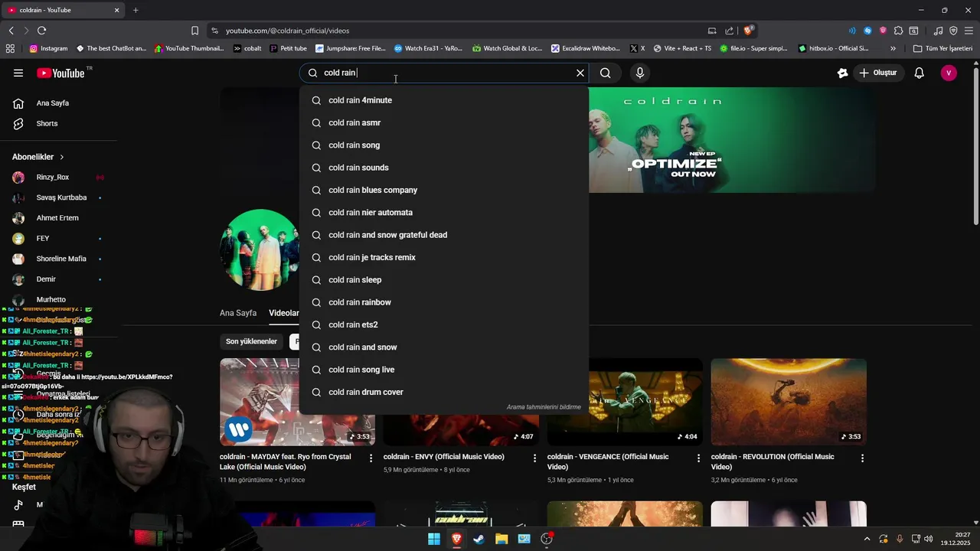Pick 'cold rain je tracks remix' suggestion
Viewport: 980px width, 551px height.
coord(444,257)
